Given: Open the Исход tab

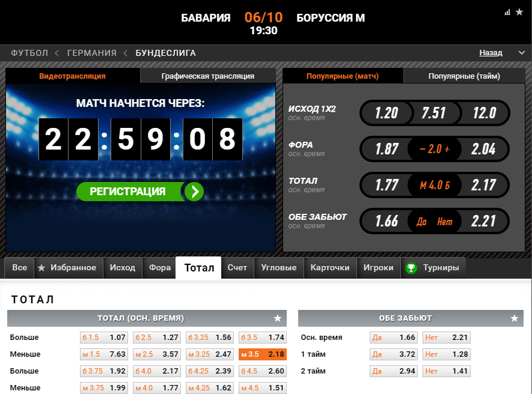Looking at the screenshot, I should coord(123,268).
